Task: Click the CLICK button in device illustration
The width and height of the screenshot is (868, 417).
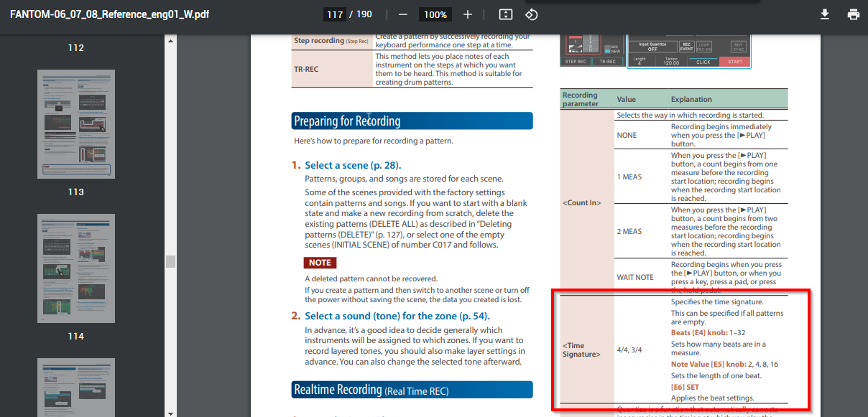Action: point(703,62)
